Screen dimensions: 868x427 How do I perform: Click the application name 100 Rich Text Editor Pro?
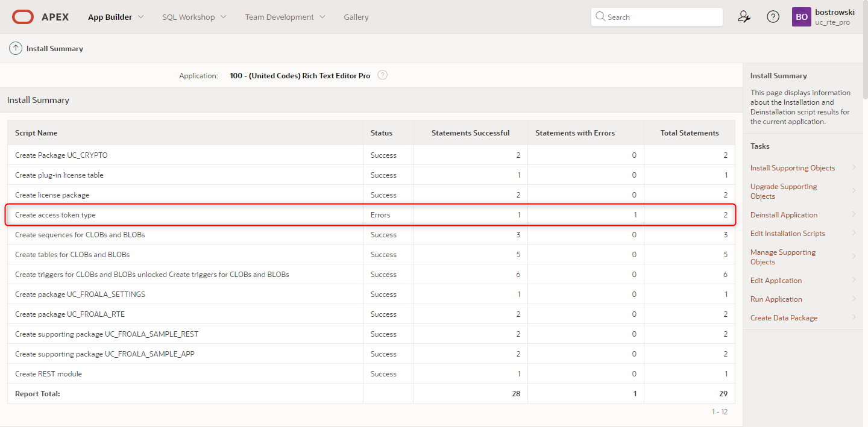click(x=300, y=76)
